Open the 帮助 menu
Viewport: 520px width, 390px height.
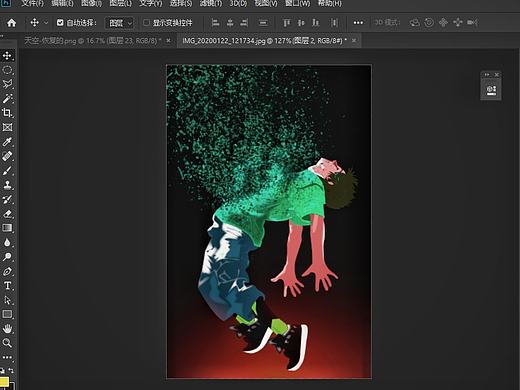330,3
